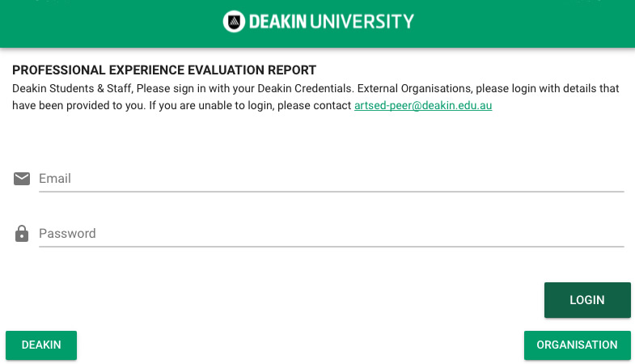Click the underline beneath the Email field
635x364 pixels.
pos(332,192)
